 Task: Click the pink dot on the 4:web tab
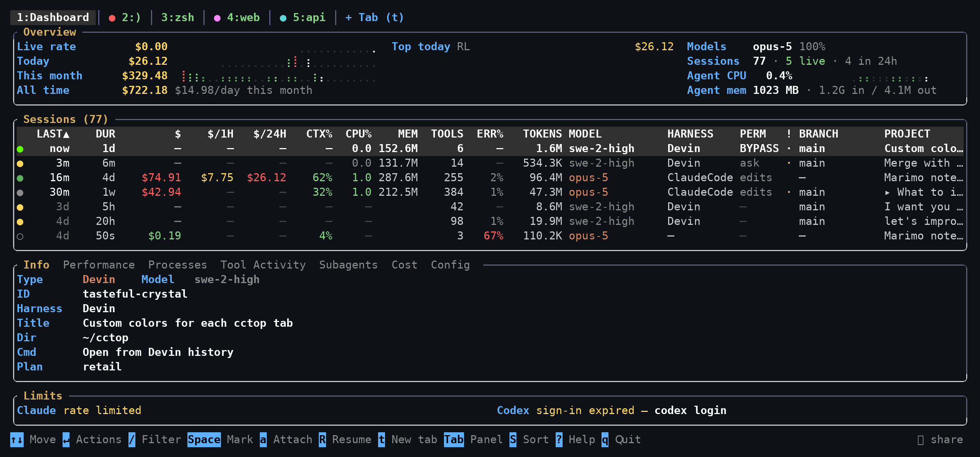(x=217, y=18)
